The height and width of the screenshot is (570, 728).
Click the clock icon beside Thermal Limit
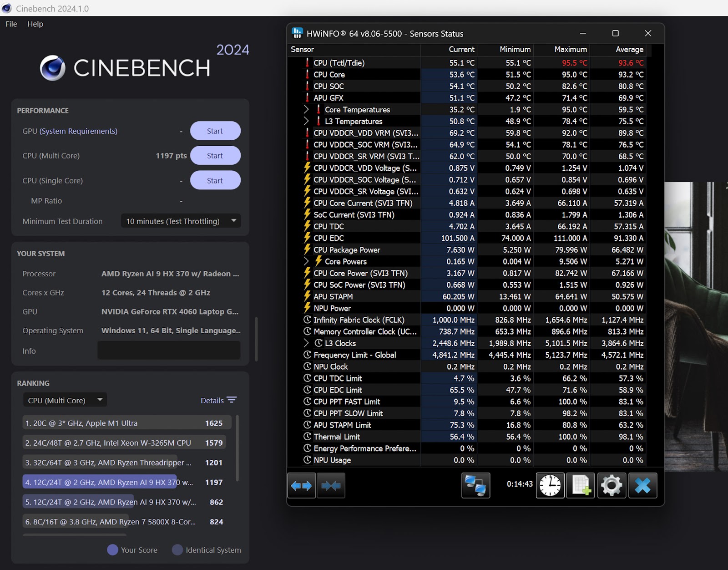pos(307,437)
